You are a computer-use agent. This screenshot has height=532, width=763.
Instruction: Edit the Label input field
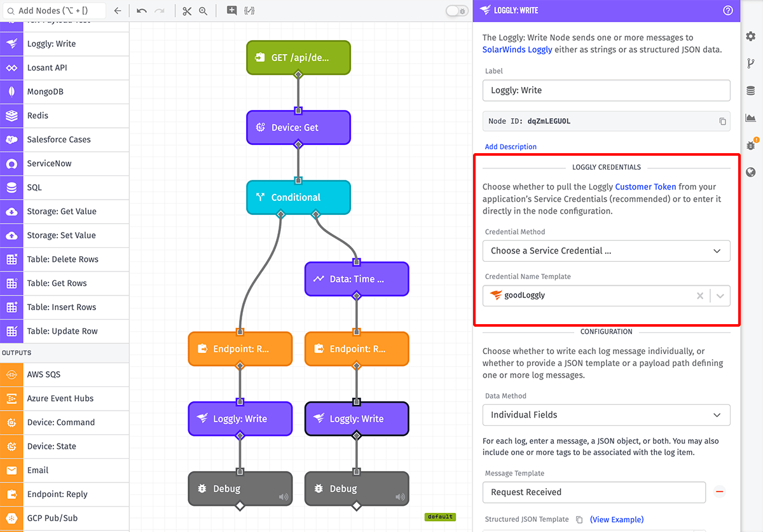pos(606,90)
